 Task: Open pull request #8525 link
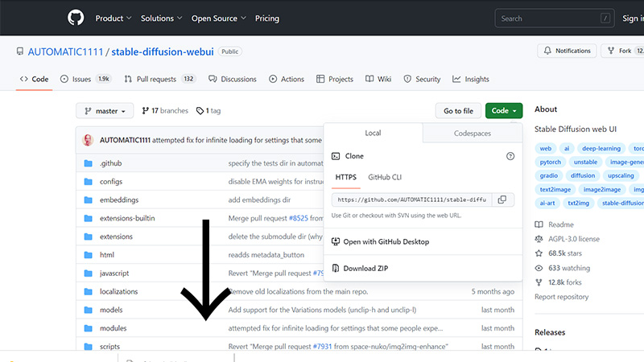click(x=299, y=218)
